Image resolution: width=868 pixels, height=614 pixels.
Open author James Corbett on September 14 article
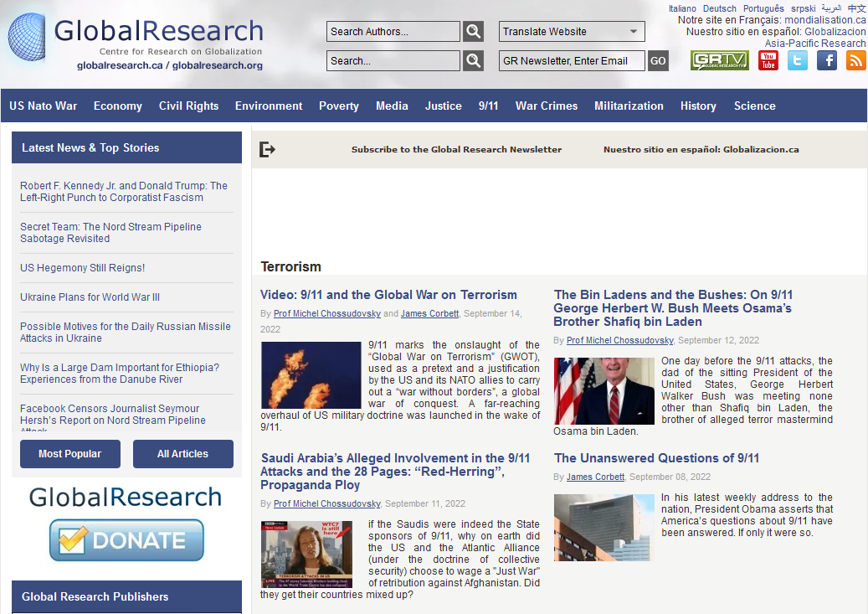[429, 313]
